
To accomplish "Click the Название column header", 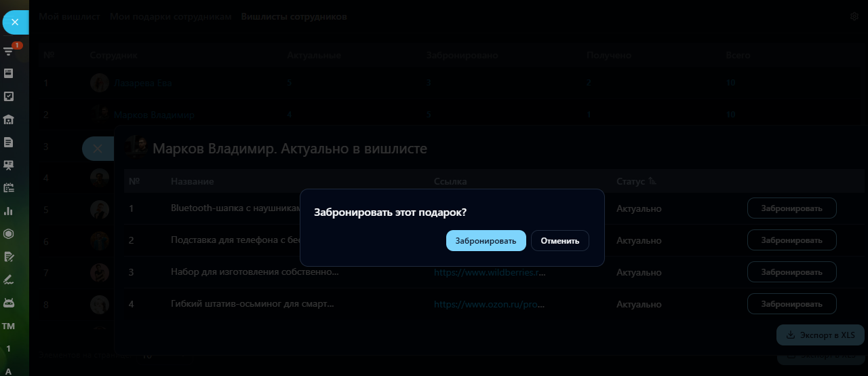I will pos(193,181).
